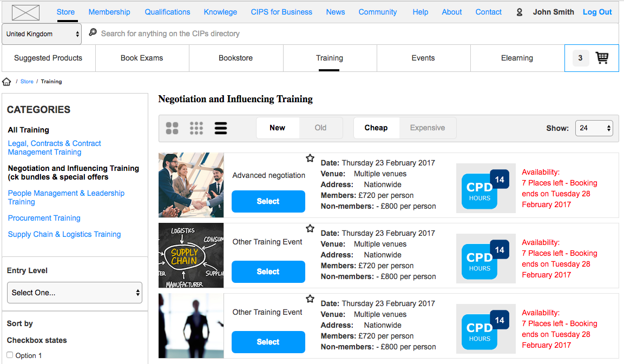
Task: Open the About menu item
Action: point(452,12)
